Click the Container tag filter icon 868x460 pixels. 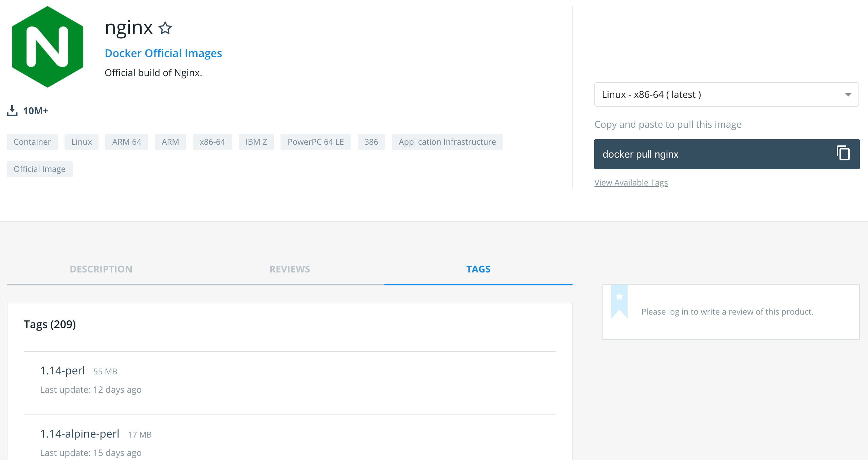[x=32, y=141]
